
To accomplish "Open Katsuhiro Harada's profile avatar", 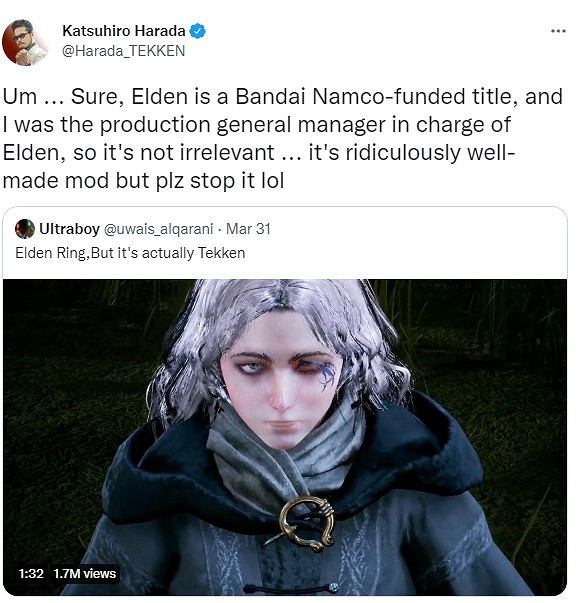I will pyautogui.click(x=25, y=43).
